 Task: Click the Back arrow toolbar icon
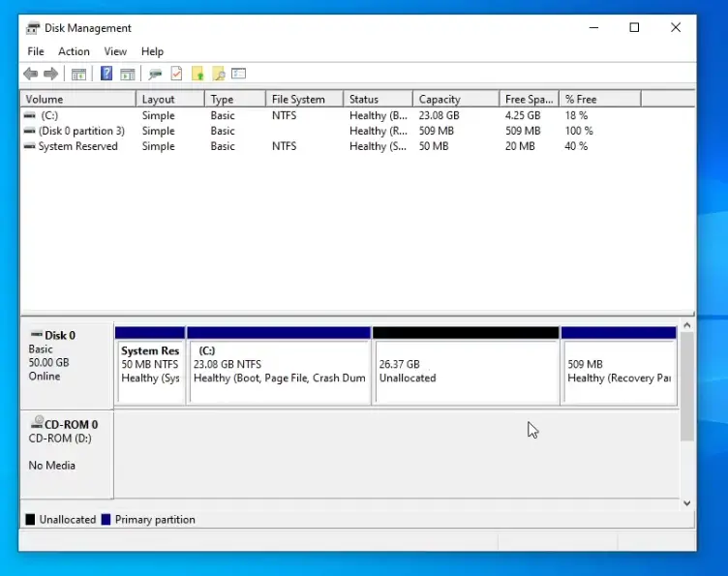click(31, 74)
